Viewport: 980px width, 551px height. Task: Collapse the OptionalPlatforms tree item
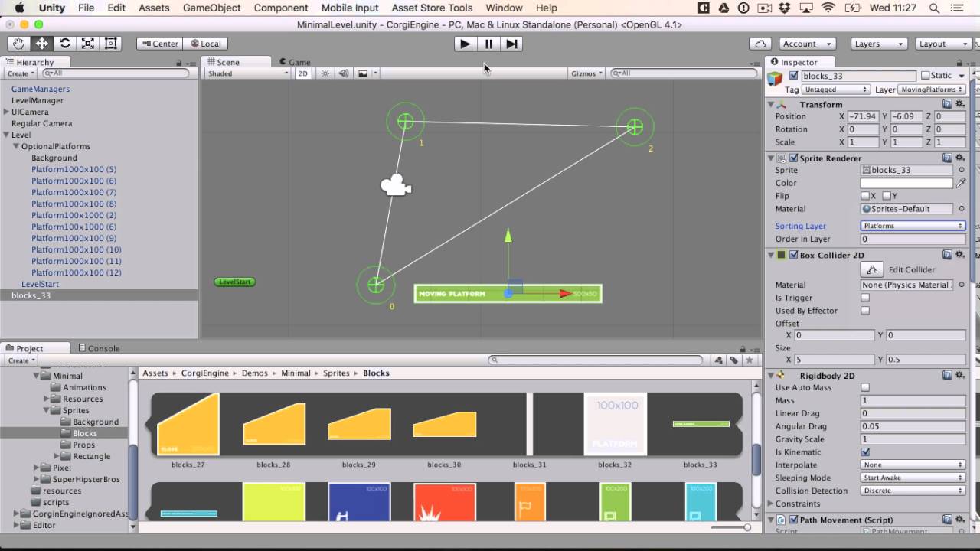15,146
